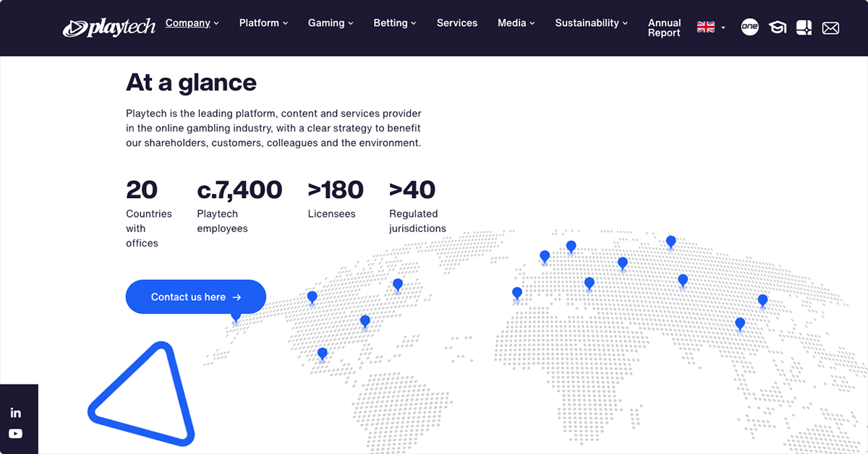Image resolution: width=868 pixels, height=454 pixels.
Task: Open language selector arrow beside the flag
Action: [723, 28]
